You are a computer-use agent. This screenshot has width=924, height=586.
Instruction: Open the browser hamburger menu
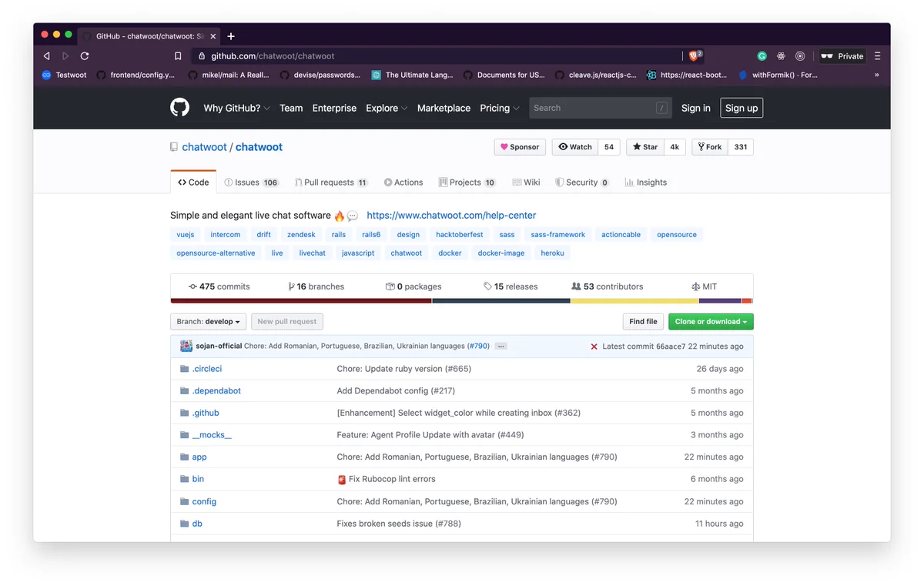pos(877,56)
